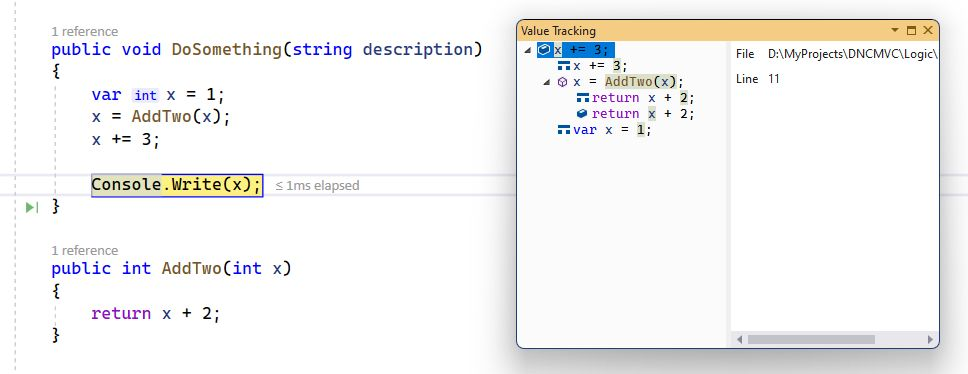Collapse the 'x = AddTwo(x);' tree node
The height and width of the screenshot is (374, 968).
point(546,82)
